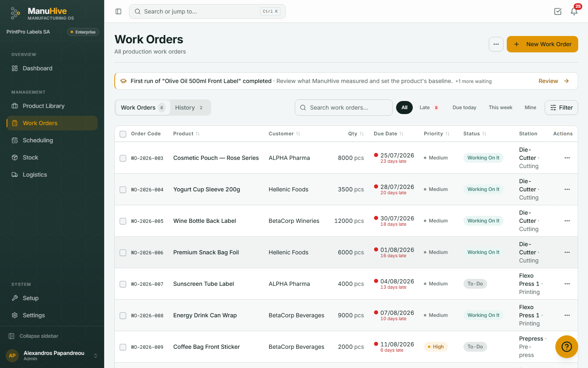This screenshot has height=368, width=588.
Task: Toggle the sidebar panel icon
Action: click(x=118, y=11)
